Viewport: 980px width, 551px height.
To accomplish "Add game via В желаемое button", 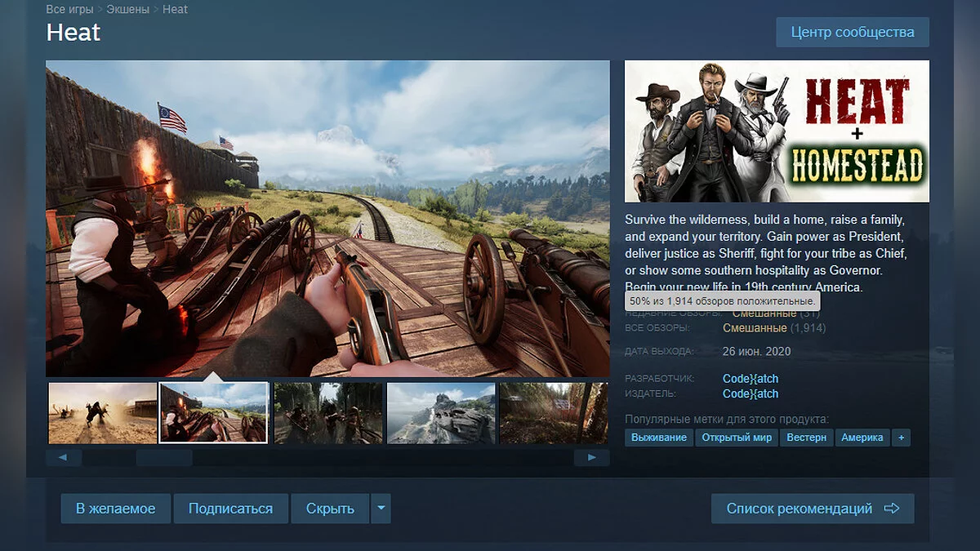I will pyautogui.click(x=115, y=509).
